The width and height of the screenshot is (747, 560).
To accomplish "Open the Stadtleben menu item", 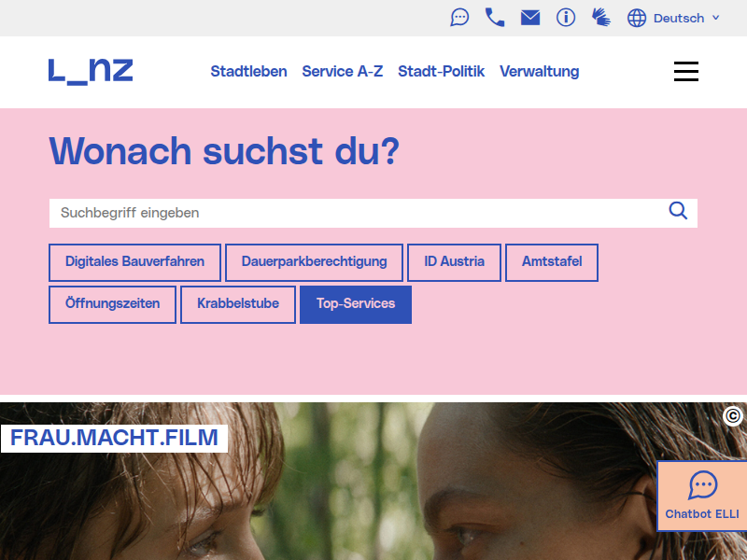I will pyautogui.click(x=248, y=72).
